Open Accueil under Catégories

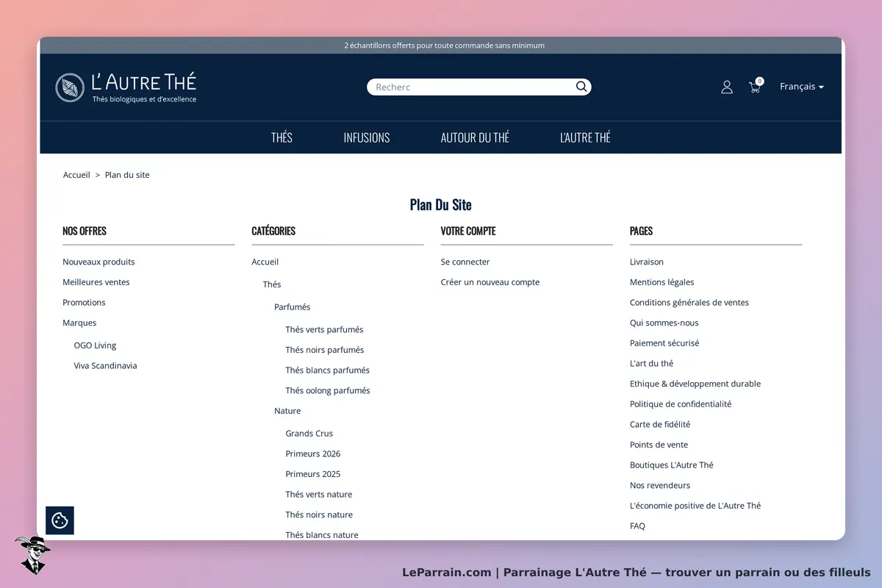coord(265,262)
